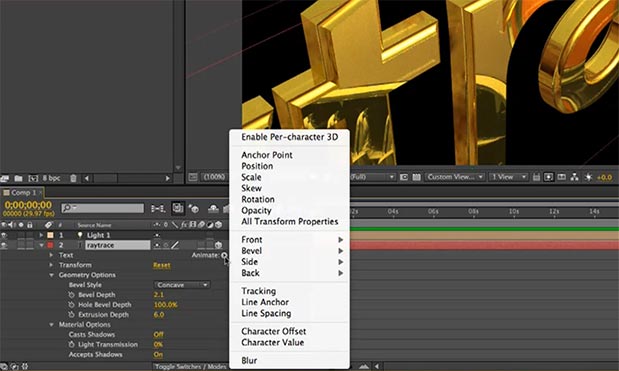The image size is (619, 371).
Task: Delete selected item with trash icon
Action: pos(73,178)
